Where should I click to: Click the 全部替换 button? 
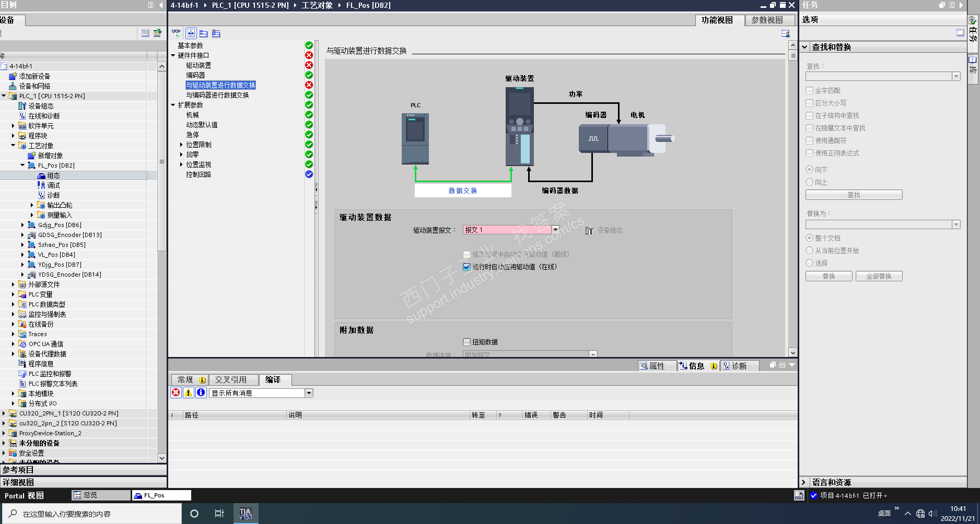coord(879,276)
